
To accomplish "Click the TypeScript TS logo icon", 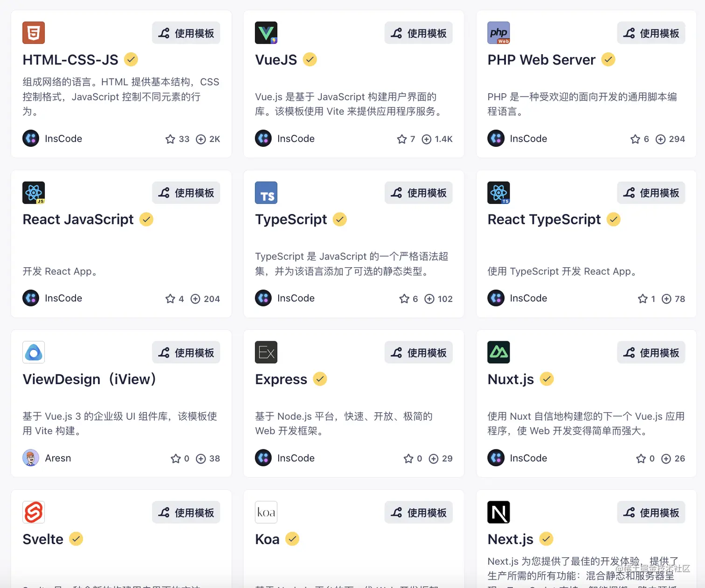I will 266,193.
